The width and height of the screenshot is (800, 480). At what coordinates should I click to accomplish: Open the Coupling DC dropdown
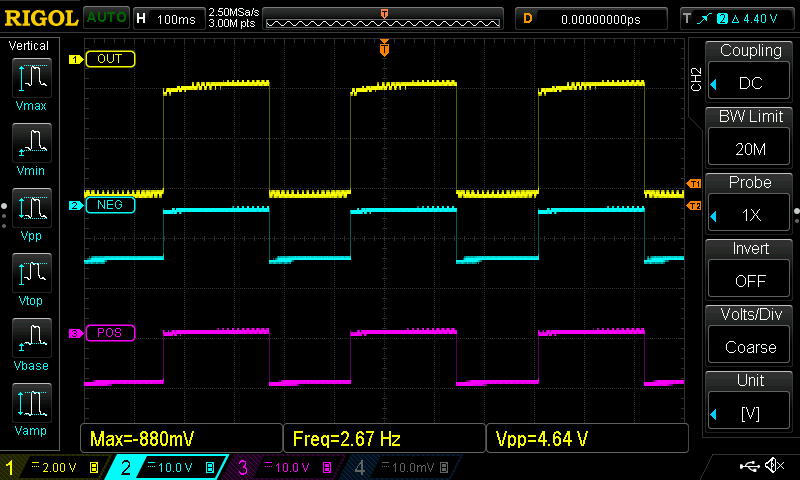750,70
